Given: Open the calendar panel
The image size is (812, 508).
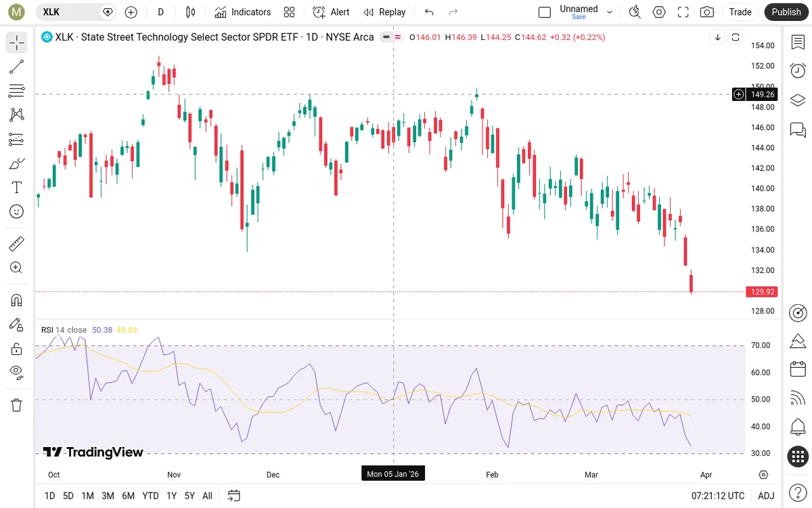Looking at the screenshot, I should pos(798,369).
